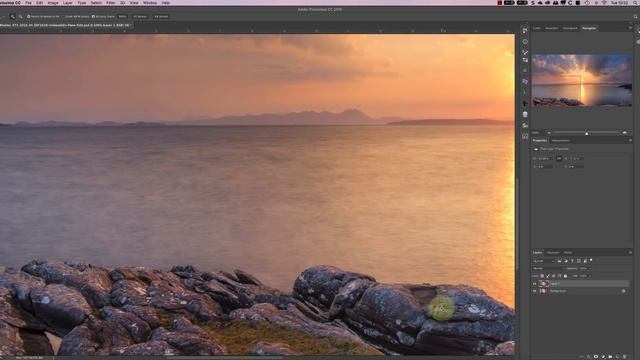Viewport: 640px width, 360px height.
Task: Click the Navigator preview thumbnail
Action: tap(582, 80)
